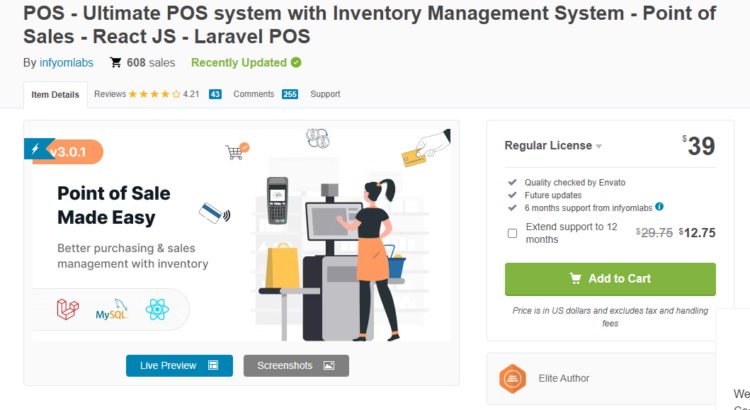This screenshot has width=750, height=410.
Task: Click the 6 months support text
Action: pos(588,208)
